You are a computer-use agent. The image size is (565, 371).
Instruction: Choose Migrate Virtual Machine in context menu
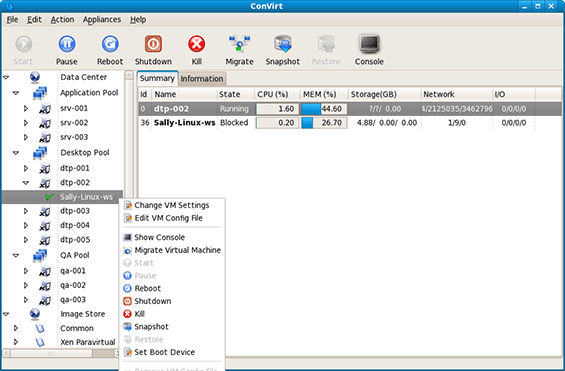point(177,250)
